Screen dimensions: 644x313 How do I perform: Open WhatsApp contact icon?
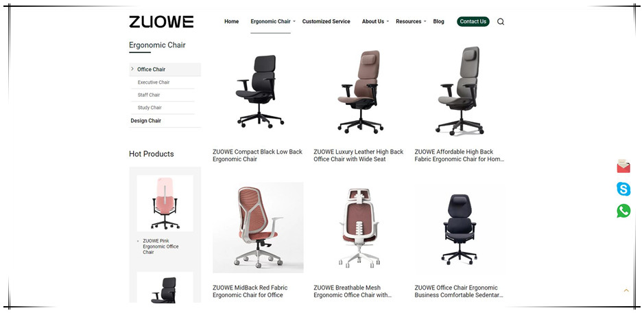pos(623,211)
